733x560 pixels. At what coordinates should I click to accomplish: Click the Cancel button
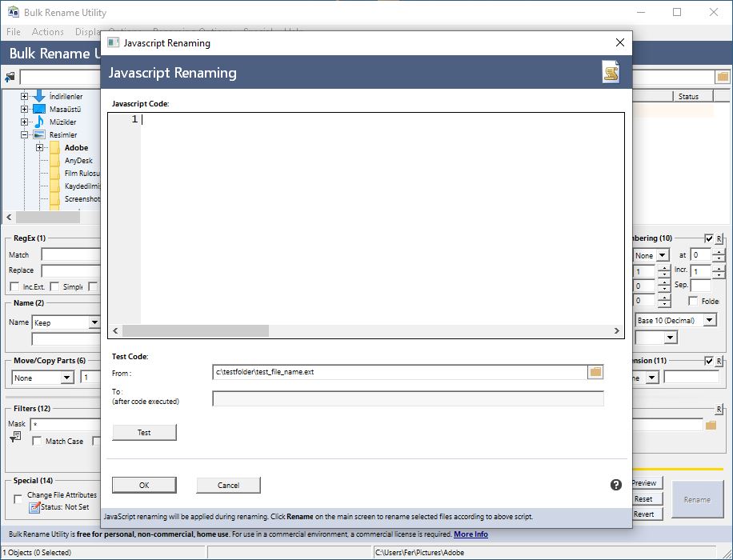click(x=228, y=486)
